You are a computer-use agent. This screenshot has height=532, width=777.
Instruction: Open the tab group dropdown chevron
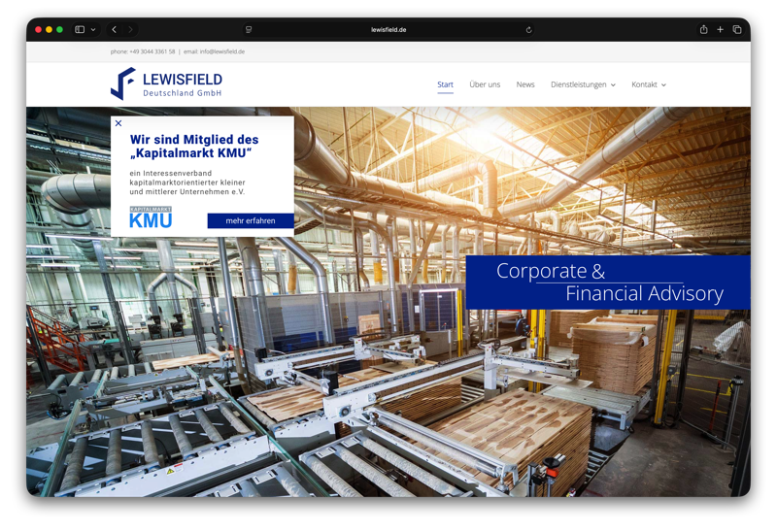tap(93, 30)
